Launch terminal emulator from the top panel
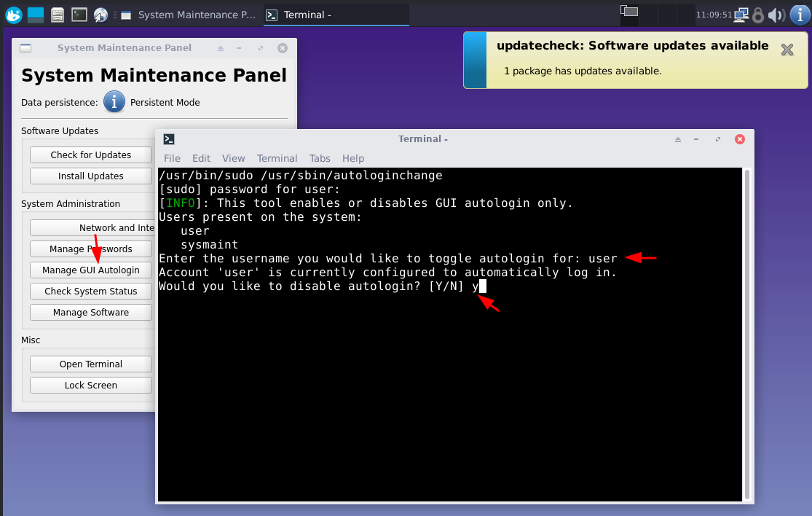Image resolution: width=812 pixels, height=516 pixels. [79, 14]
